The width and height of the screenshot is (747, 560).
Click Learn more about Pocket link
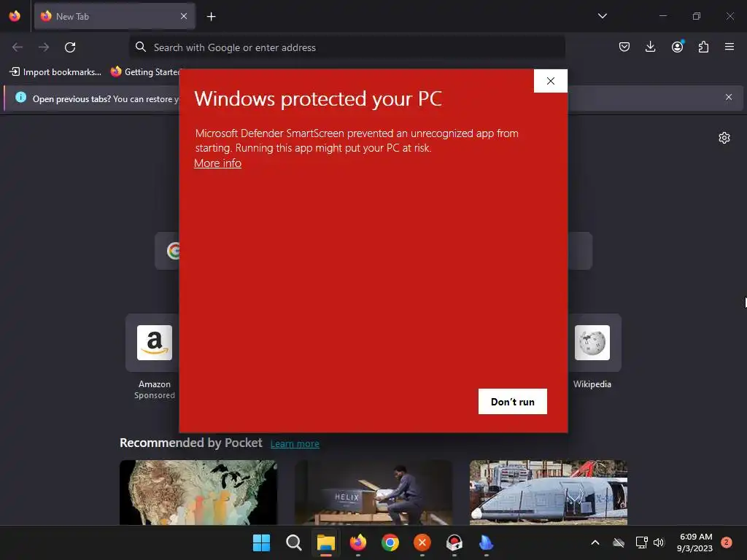click(x=295, y=444)
